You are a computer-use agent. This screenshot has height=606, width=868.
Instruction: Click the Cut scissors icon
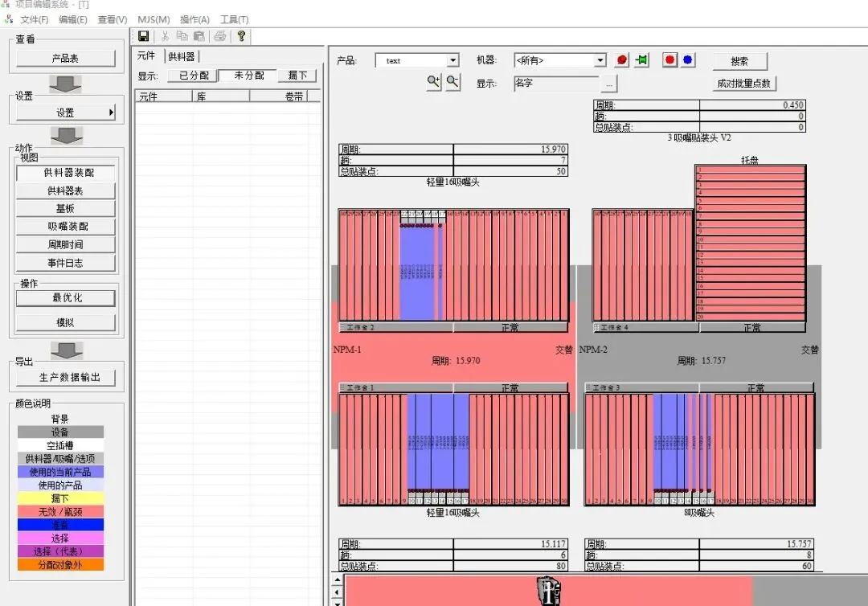click(165, 36)
